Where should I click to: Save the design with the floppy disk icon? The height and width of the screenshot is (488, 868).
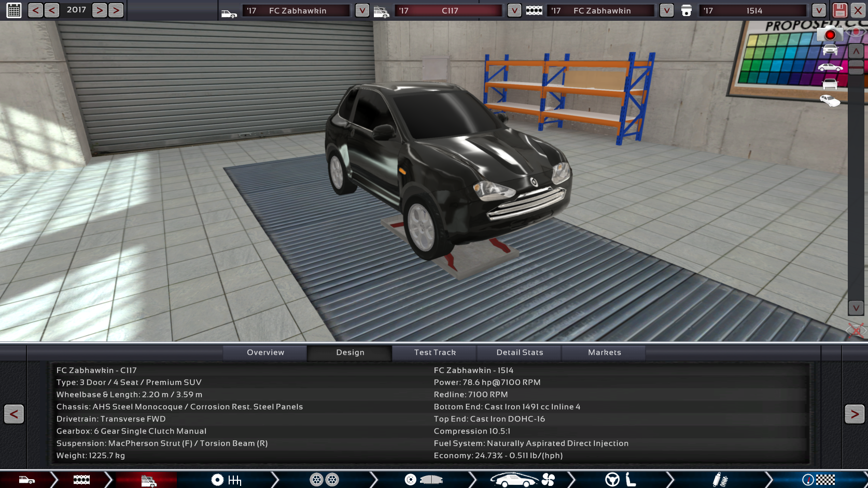839,10
